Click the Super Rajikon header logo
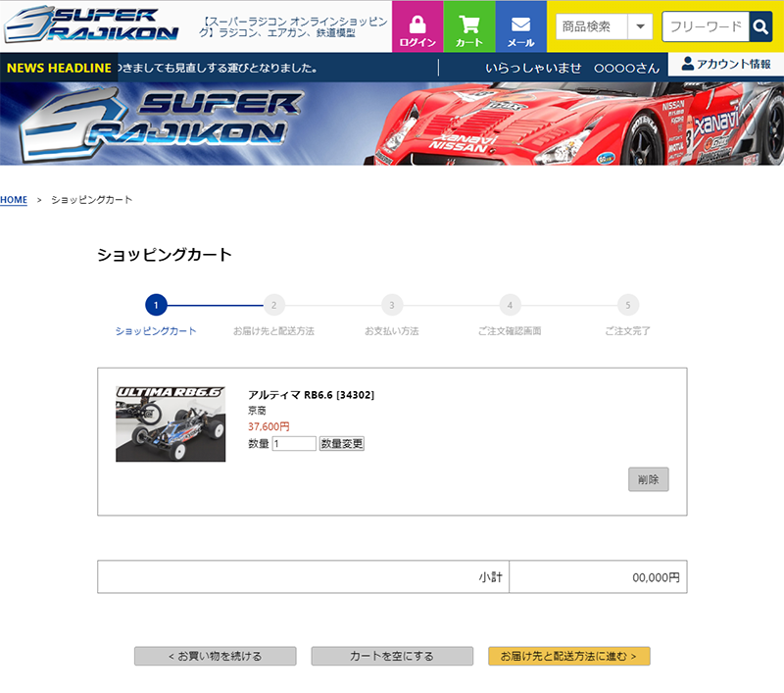The height and width of the screenshot is (693, 784). [x=92, y=25]
